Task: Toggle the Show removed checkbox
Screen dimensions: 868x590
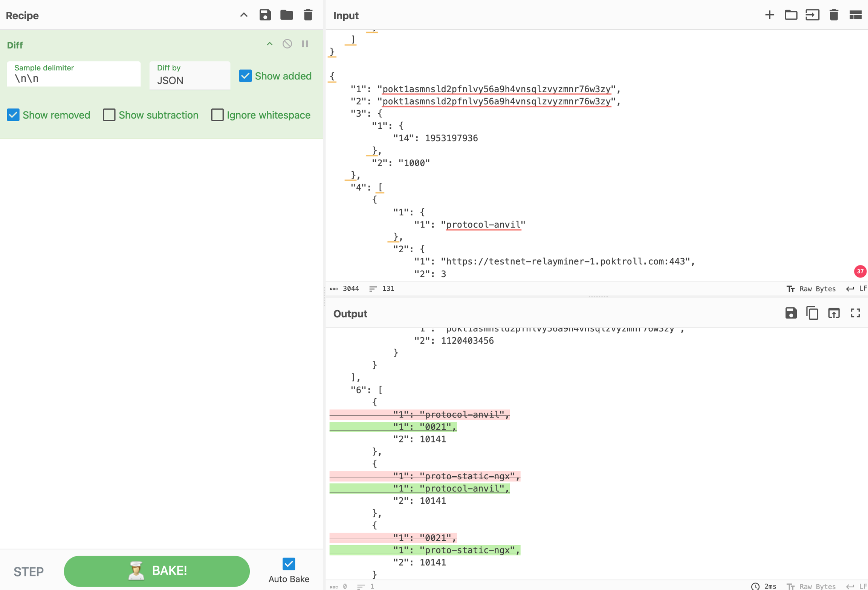Action: coord(13,115)
